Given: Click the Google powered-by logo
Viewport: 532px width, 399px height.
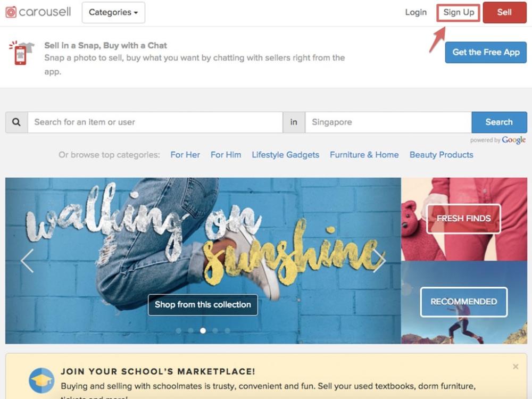Looking at the screenshot, I should (514, 140).
